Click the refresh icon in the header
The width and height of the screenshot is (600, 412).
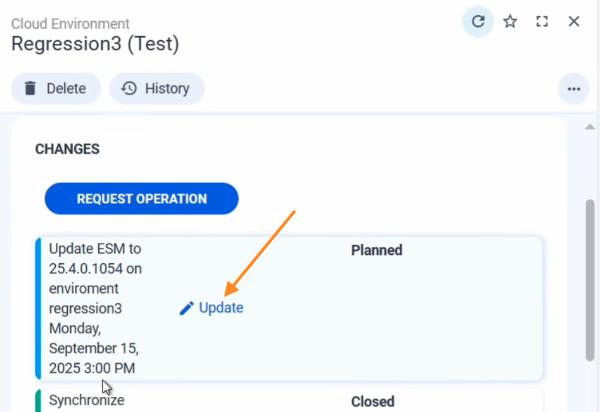pyautogui.click(x=478, y=21)
